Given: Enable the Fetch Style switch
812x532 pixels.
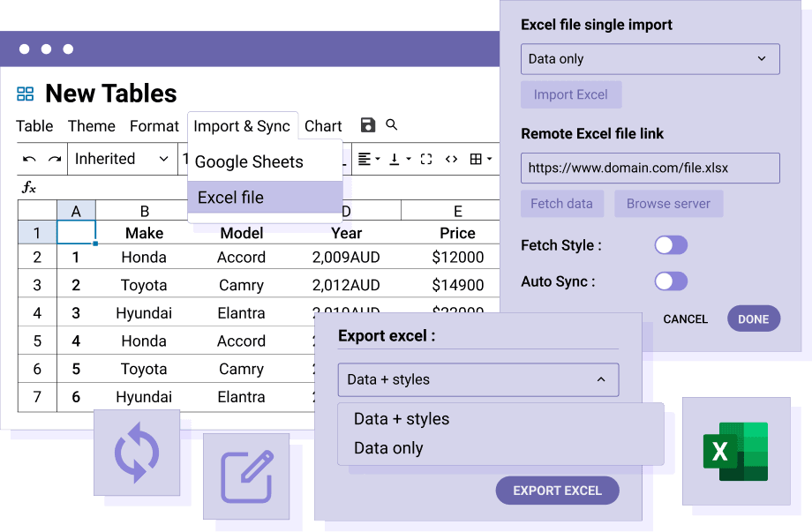Looking at the screenshot, I should click(670, 245).
